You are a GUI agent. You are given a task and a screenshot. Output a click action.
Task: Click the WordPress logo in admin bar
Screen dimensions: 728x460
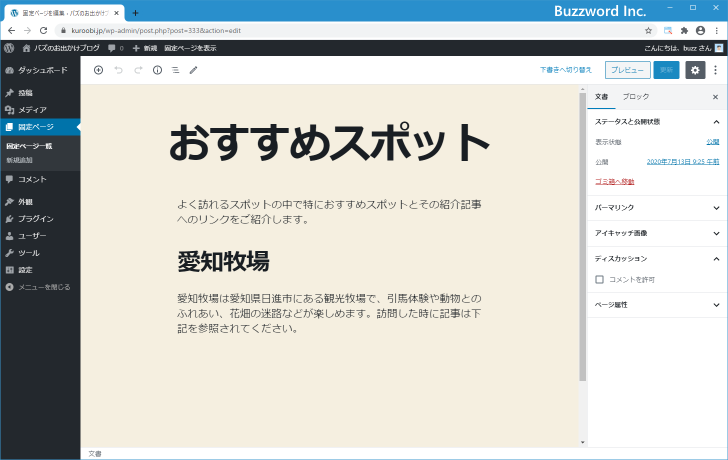tap(9, 48)
